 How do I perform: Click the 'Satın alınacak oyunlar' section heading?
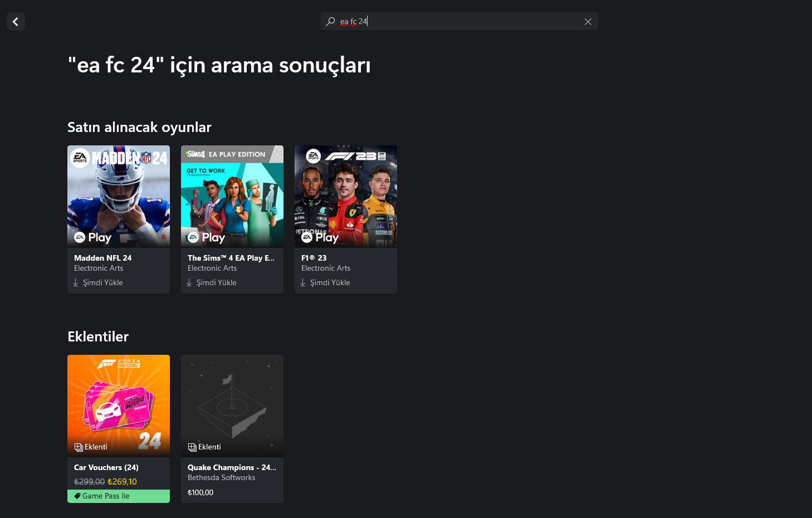tap(139, 127)
